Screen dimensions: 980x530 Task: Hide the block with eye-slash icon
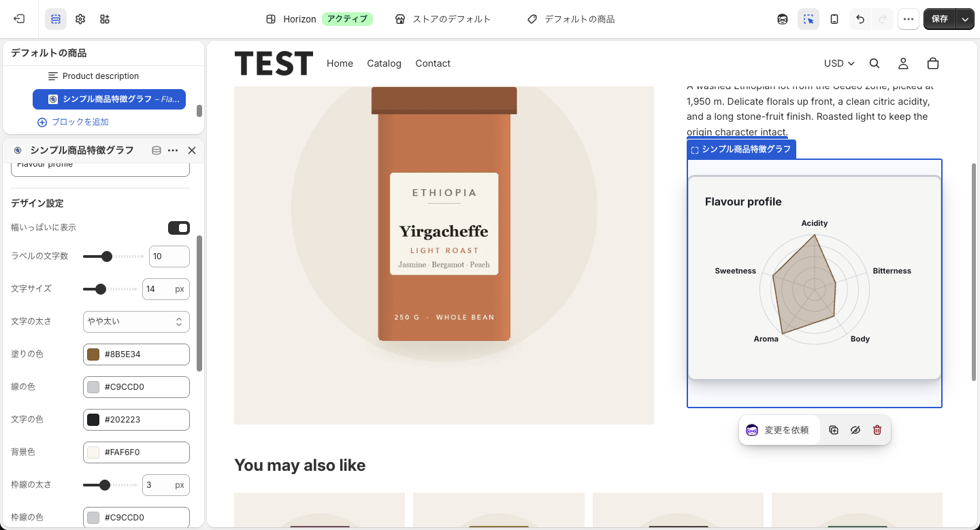tap(855, 430)
